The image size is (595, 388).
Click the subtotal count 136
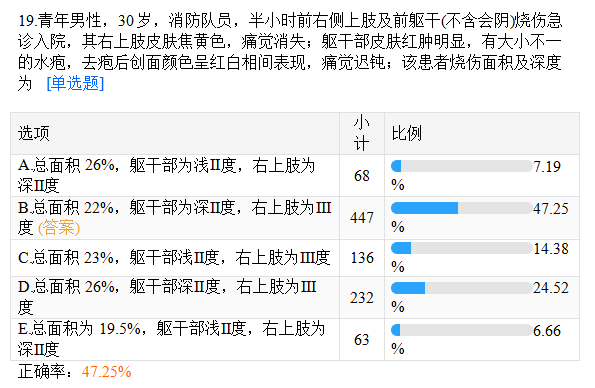(x=362, y=258)
